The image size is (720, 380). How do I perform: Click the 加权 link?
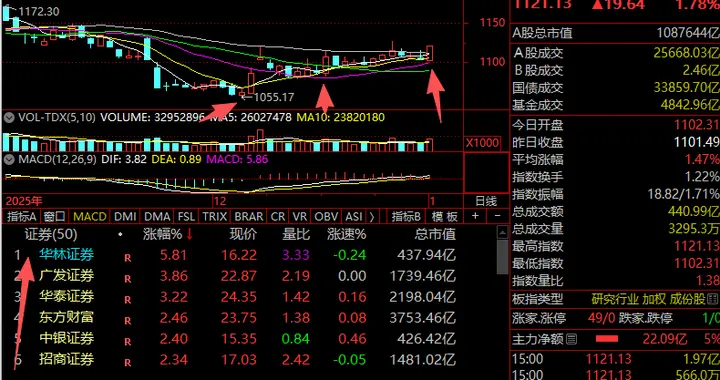click(654, 300)
